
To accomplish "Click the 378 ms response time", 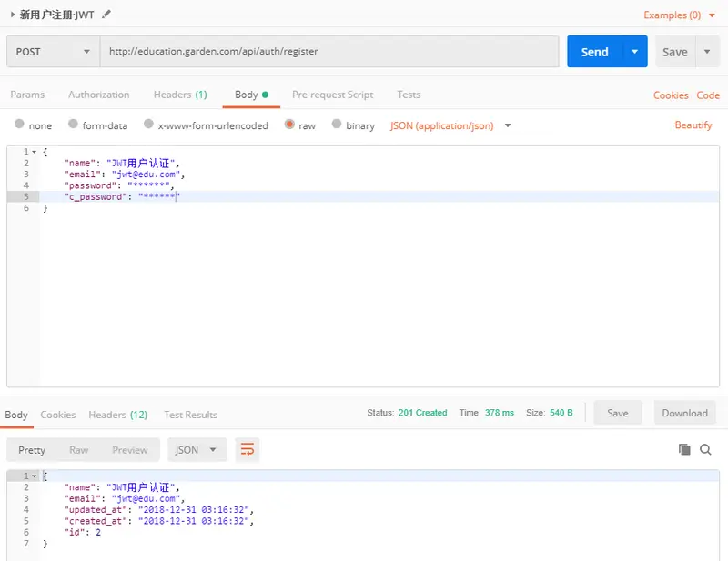I will [499, 413].
